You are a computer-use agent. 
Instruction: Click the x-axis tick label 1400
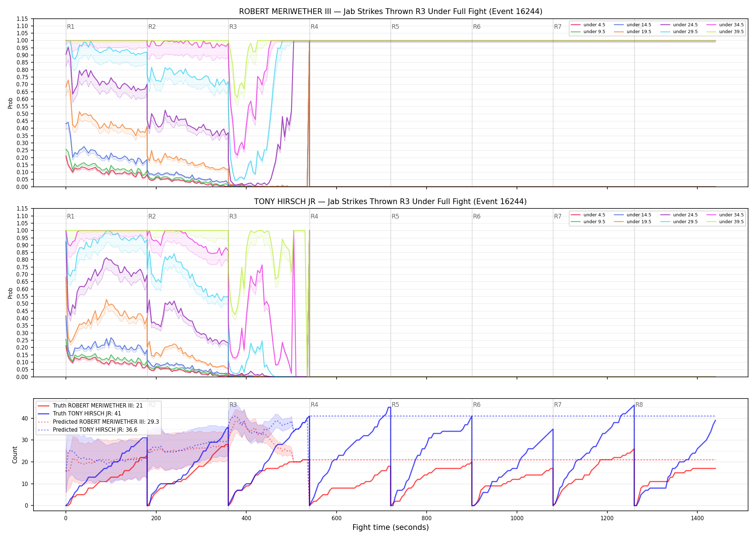(x=697, y=518)
